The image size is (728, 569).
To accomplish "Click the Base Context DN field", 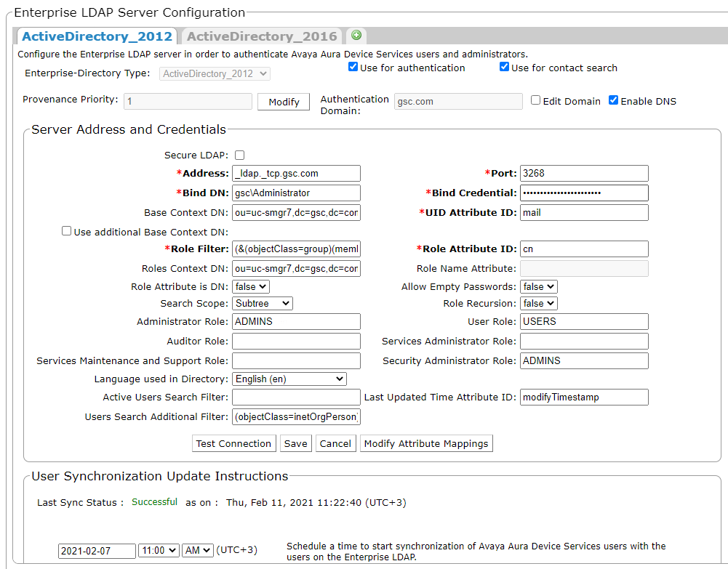I will 296,212.
